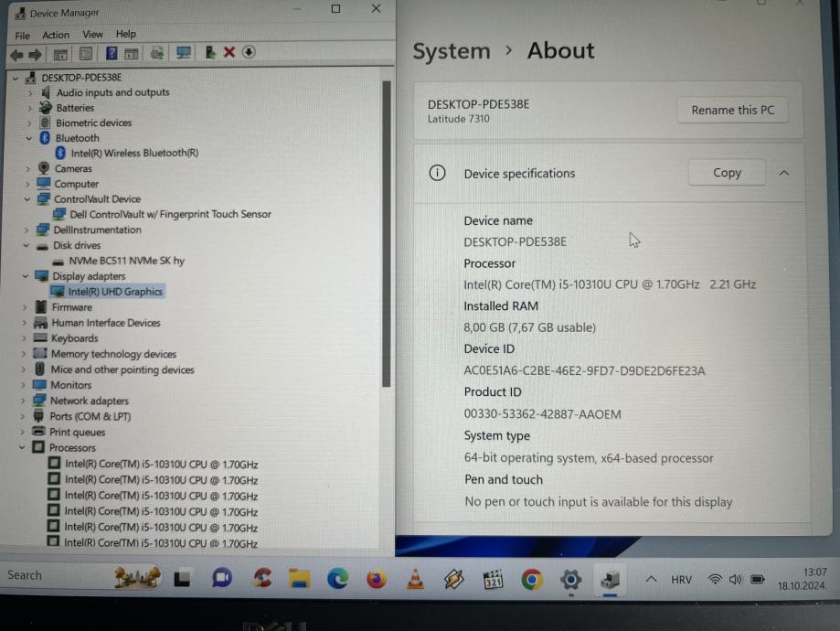Collapse the Processors node
The width and height of the screenshot is (840, 631).
pyautogui.click(x=23, y=447)
